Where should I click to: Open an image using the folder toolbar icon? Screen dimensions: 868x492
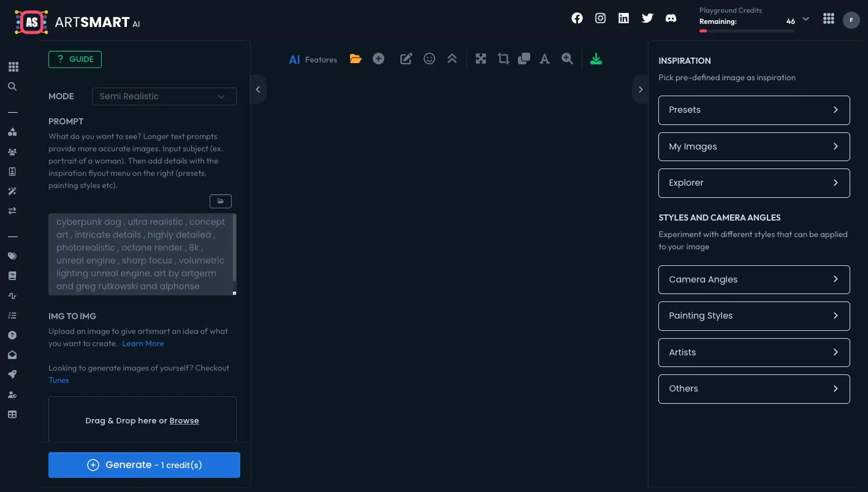click(x=356, y=59)
